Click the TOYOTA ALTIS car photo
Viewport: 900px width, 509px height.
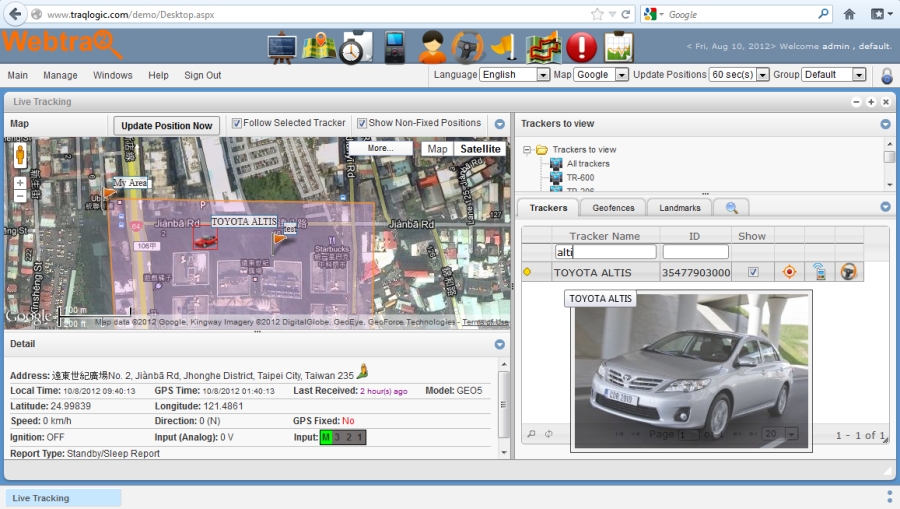coord(691,372)
